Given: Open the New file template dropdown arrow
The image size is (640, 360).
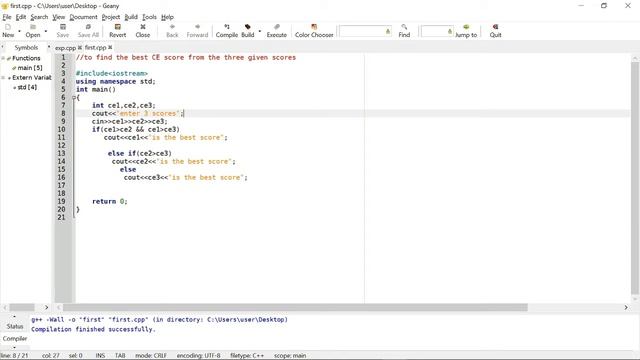Looking at the screenshot, I should (x=19, y=31).
